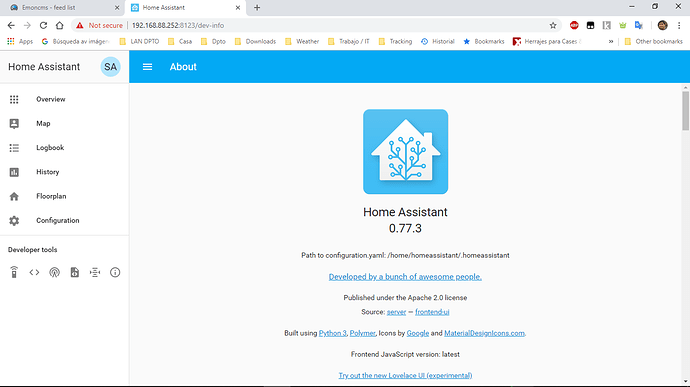Open the Services developer tool remote icon
The width and height of the screenshot is (690, 387).
[x=14, y=273]
